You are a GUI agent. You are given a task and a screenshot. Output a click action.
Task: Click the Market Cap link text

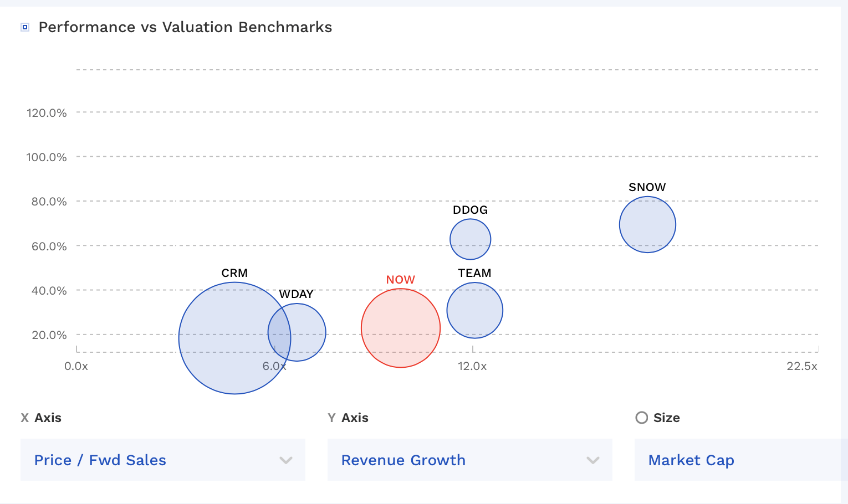691,460
